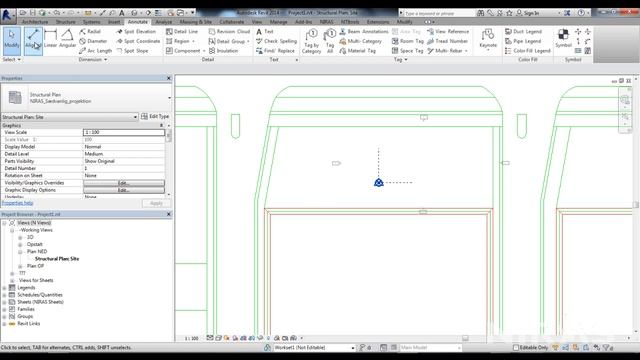This screenshot has width=640, height=360.
Task: Click the Symbol tool
Action: pyautogui.click(x=563, y=38)
